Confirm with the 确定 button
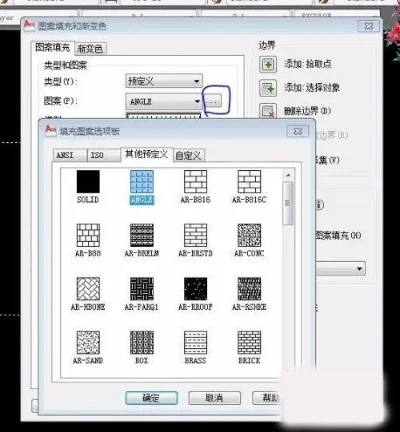 151,398
